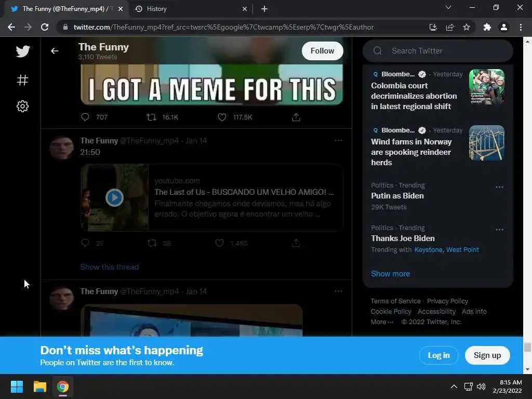
Task: Play The Last of Us YouTube video
Action: click(x=114, y=197)
